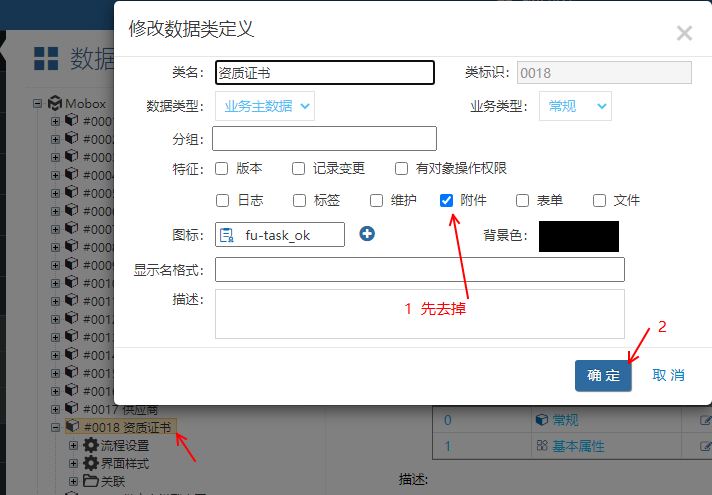Click the gear icon next to 流程设置
Image resolution: width=712 pixels, height=495 pixels.
point(91,445)
